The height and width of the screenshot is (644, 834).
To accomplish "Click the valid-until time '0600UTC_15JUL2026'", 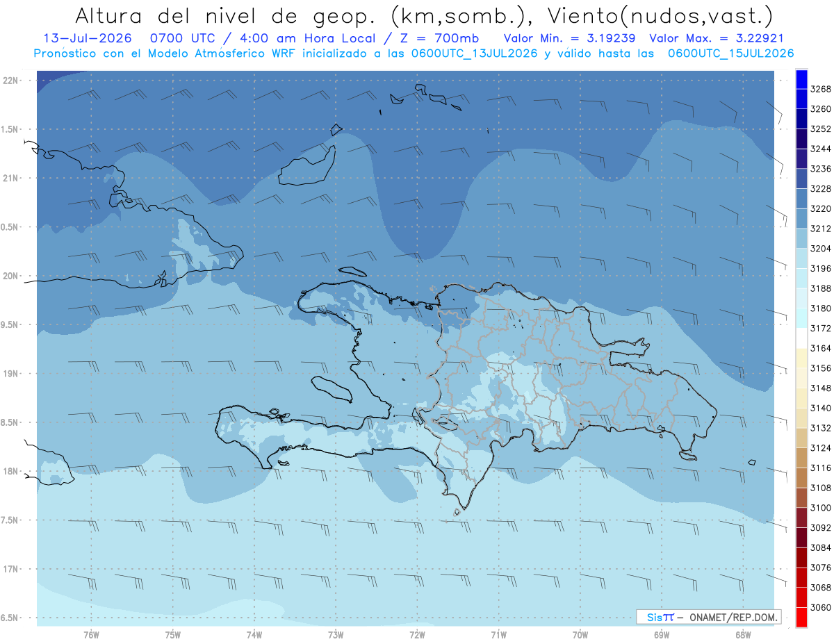I will coord(730,53).
